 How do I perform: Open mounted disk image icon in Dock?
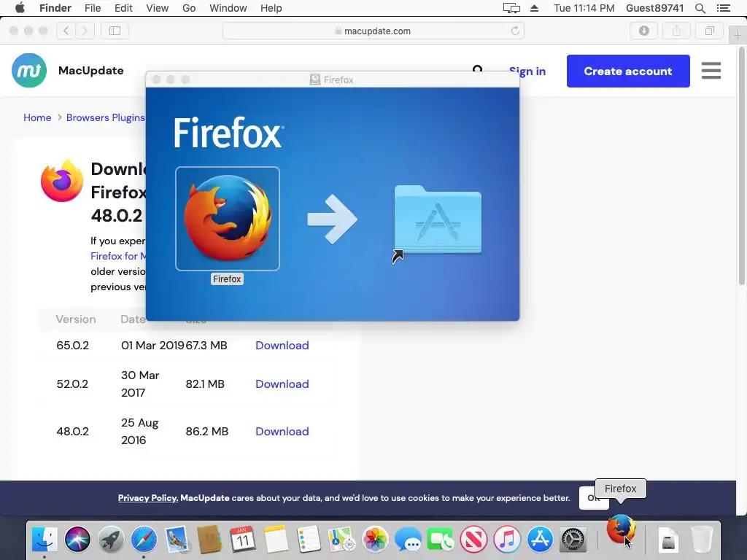point(668,540)
